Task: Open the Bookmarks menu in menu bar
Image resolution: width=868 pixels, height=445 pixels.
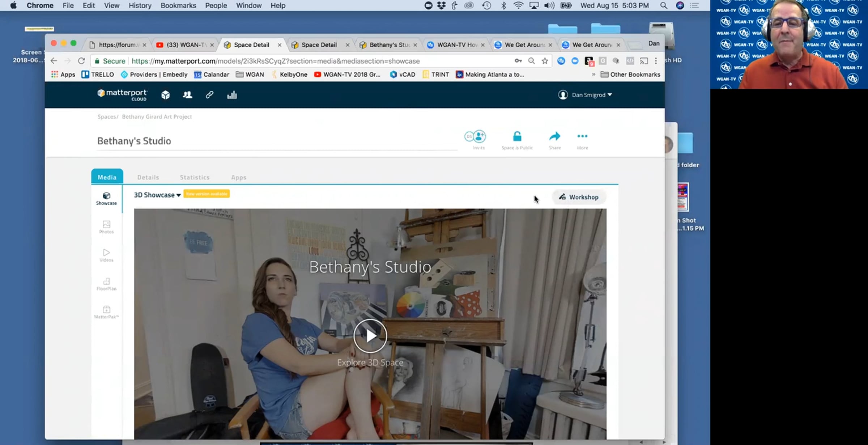Action: (178, 5)
